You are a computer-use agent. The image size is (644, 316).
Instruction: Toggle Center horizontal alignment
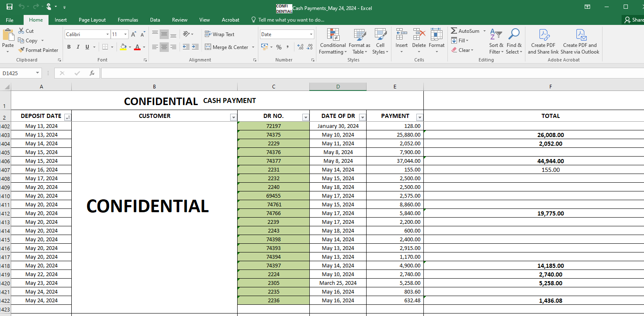coord(164,47)
